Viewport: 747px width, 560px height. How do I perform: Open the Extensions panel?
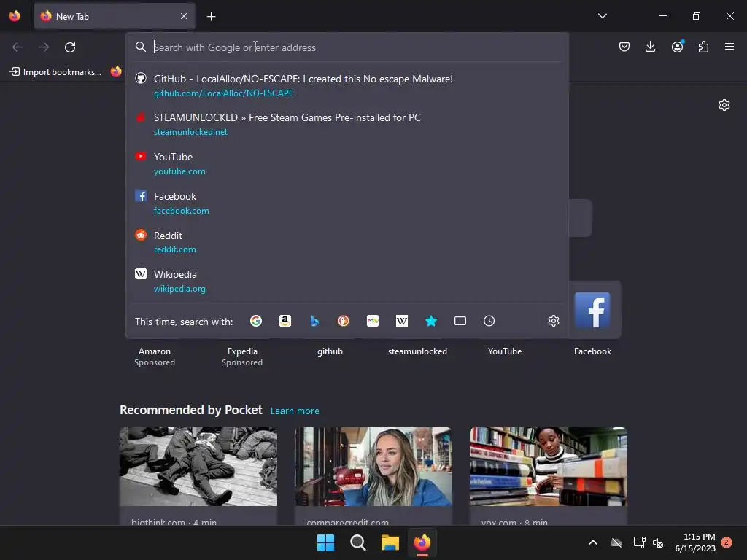tap(703, 47)
